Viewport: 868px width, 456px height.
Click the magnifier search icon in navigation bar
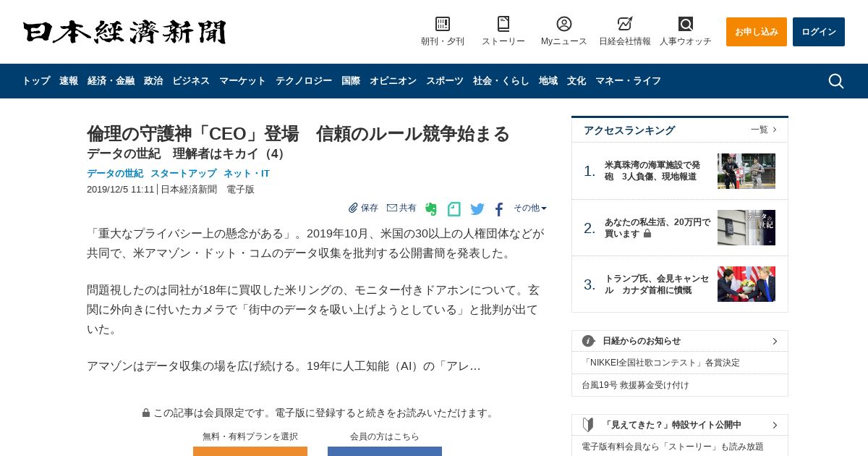(x=836, y=81)
